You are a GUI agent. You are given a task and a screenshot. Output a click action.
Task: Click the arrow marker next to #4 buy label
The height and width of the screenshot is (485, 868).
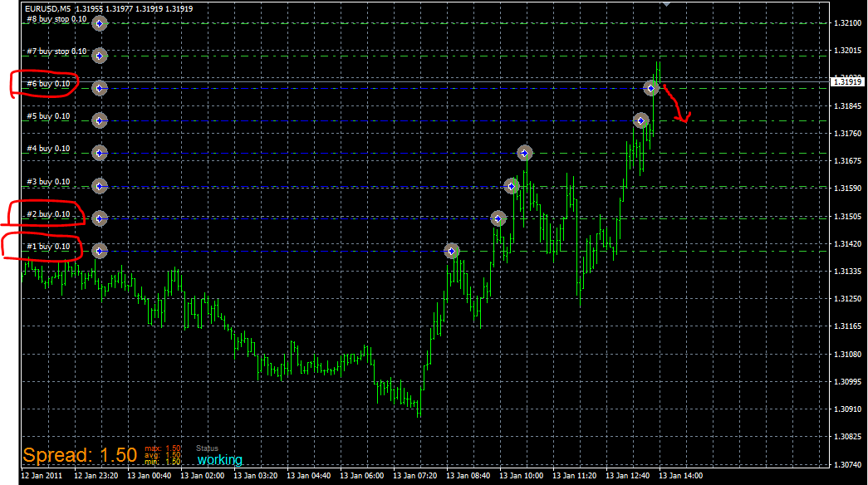tap(100, 153)
